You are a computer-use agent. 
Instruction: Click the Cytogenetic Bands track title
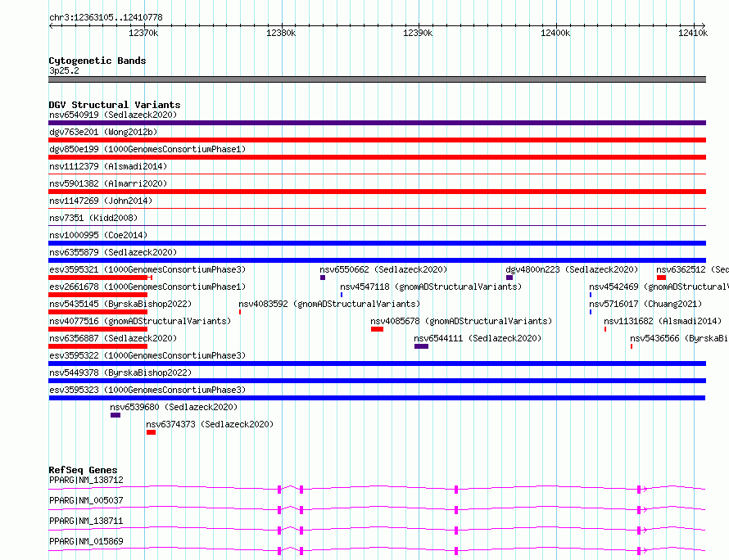(97, 61)
